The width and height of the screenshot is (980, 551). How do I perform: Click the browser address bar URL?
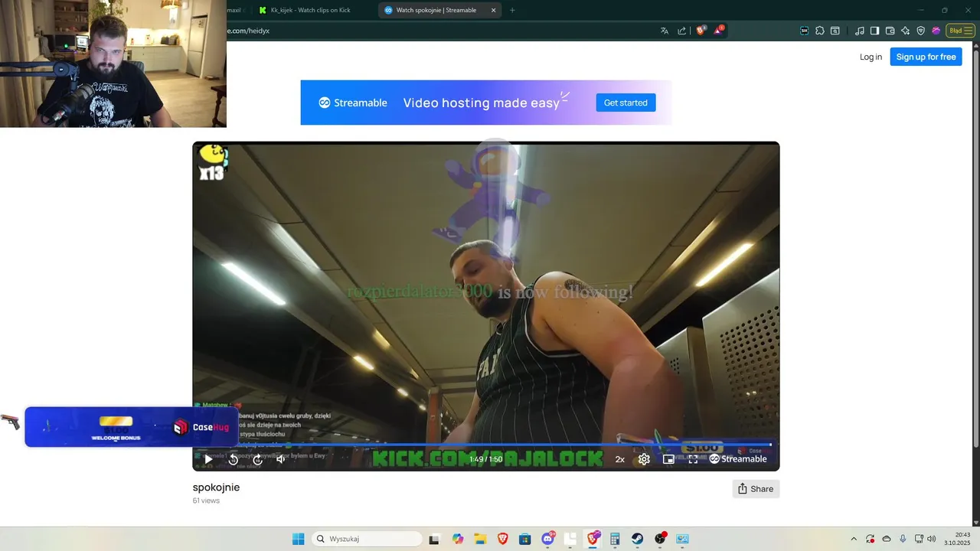pyautogui.click(x=248, y=31)
